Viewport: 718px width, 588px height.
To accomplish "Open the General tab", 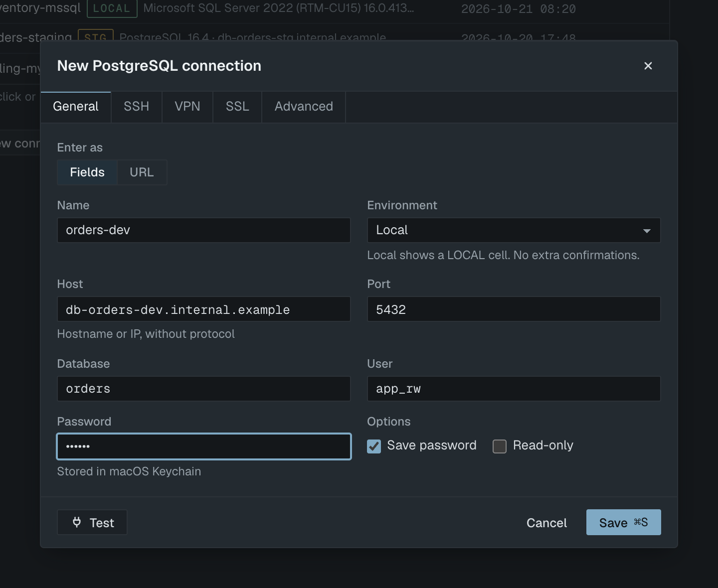I will (76, 107).
